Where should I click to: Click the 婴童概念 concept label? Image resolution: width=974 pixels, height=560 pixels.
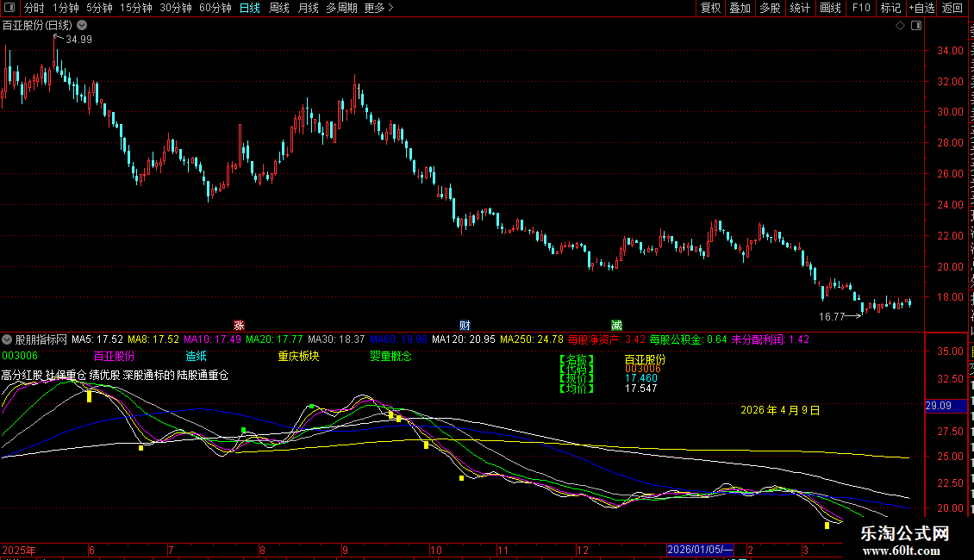click(390, 356)
